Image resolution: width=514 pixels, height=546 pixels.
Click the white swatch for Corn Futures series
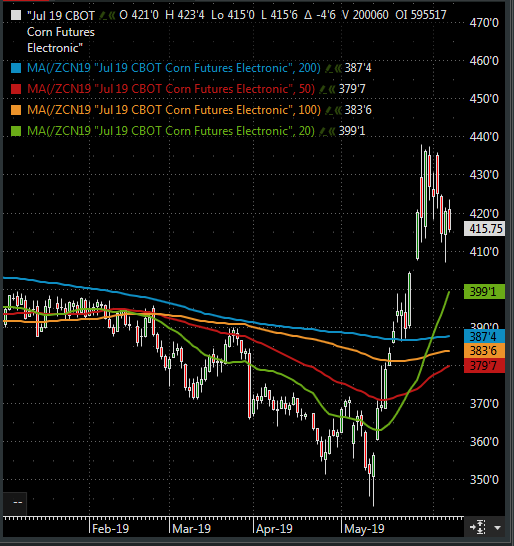16,15
